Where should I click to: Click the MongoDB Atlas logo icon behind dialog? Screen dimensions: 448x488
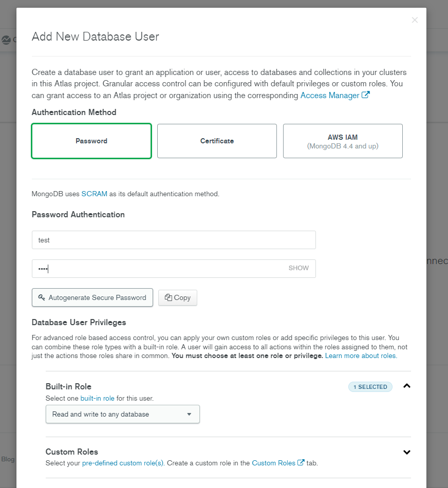point(6,40)
